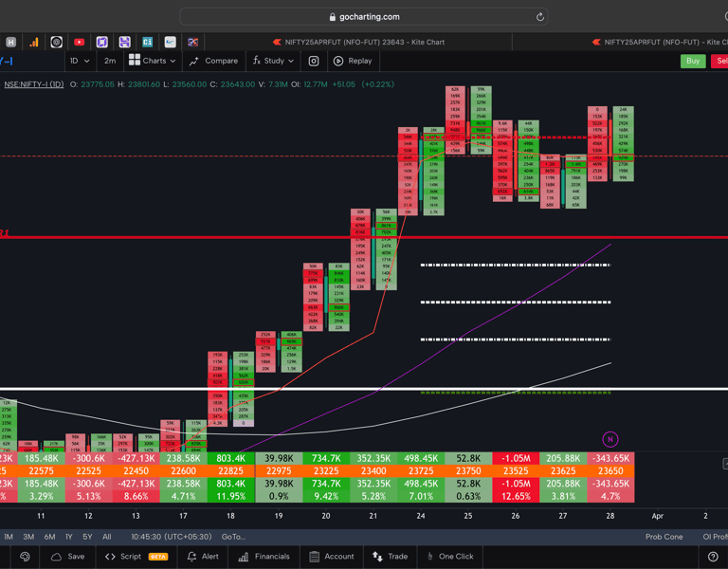Click the lock icon in address bar
728x569 pixels.
point(332,17)
